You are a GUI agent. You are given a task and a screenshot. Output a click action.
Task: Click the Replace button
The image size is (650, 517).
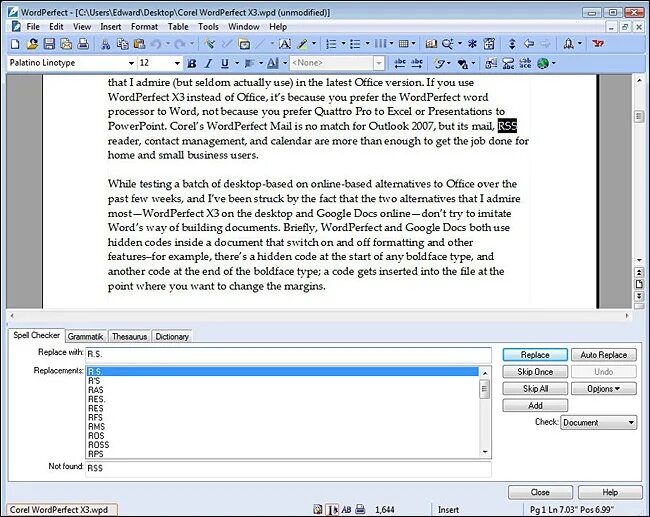click(x=535, y=355)
